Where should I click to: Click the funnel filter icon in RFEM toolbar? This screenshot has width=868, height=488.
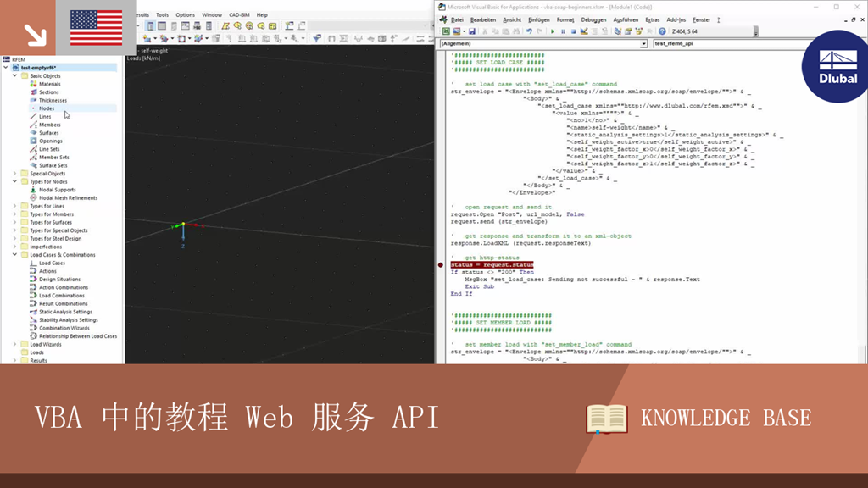[317, 38]
